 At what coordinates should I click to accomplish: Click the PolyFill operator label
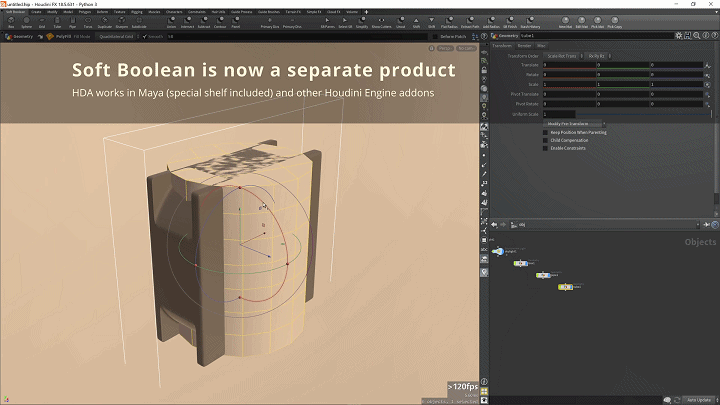pyautogui.click(x=63, y=36)
